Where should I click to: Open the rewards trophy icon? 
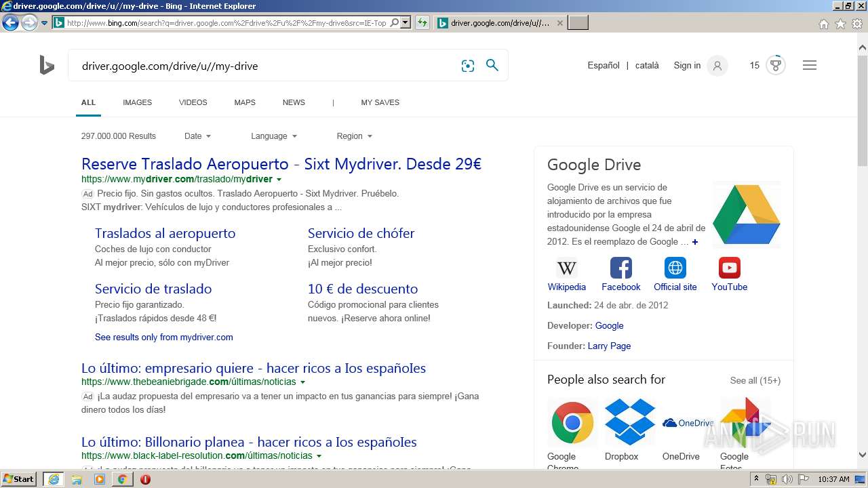tap(776, 66)
